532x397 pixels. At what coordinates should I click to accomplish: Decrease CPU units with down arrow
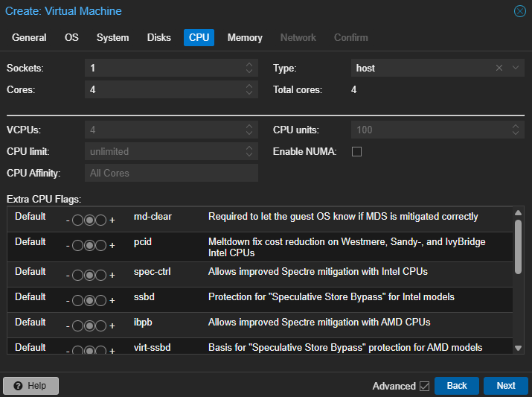point(516,133)
